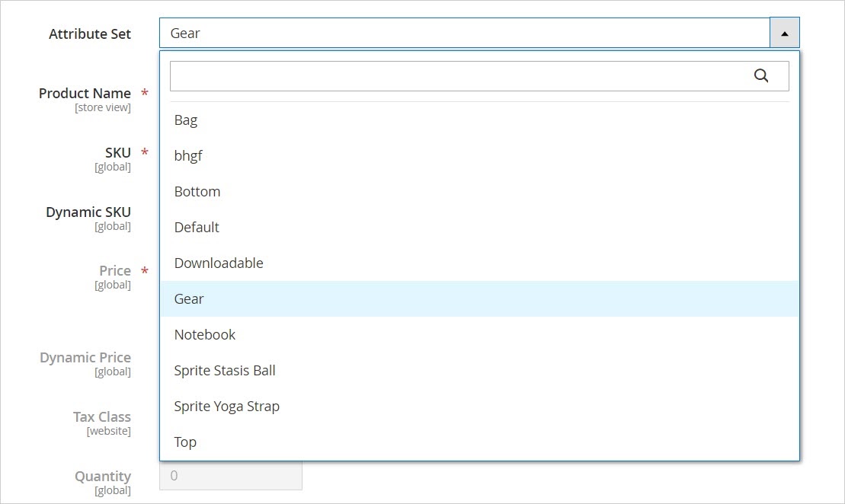The image size is (845, 504).
Task: Click the Attribute Set label
Action: 90,34
